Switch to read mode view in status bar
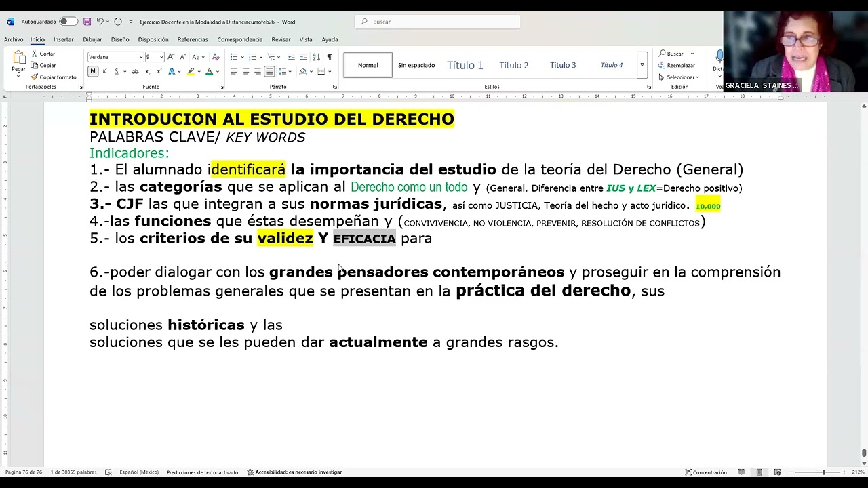 coord(741,472)
